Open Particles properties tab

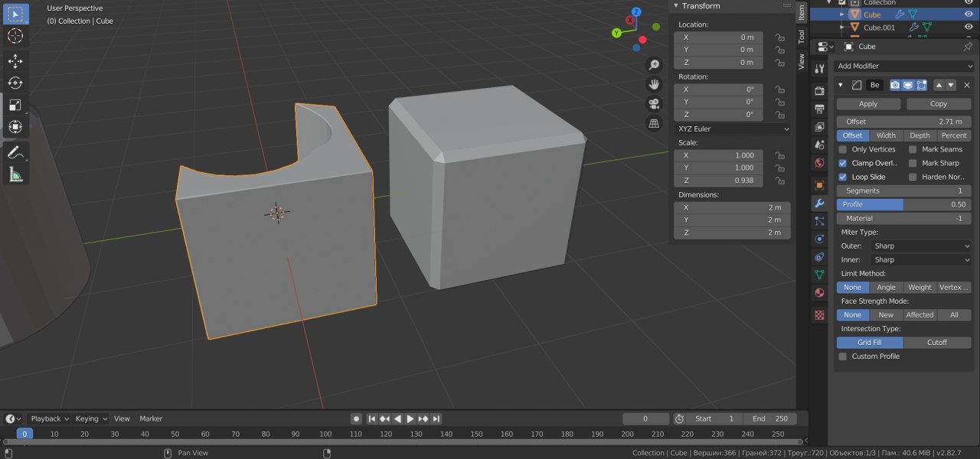tap(819, 221)
